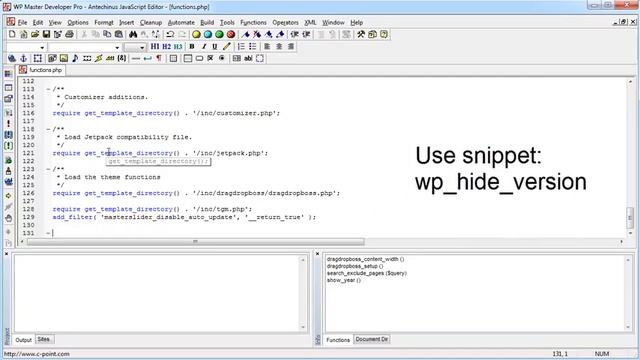The height and width of the screenshot is (360, 640).
Task: Insert radio button with the radio icon
Action: (222, 58)
